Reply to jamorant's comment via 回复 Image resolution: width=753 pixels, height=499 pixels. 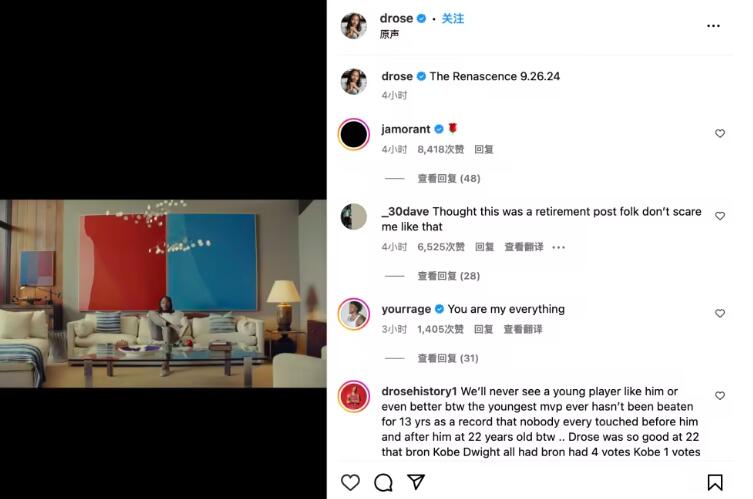coord(484,149)
